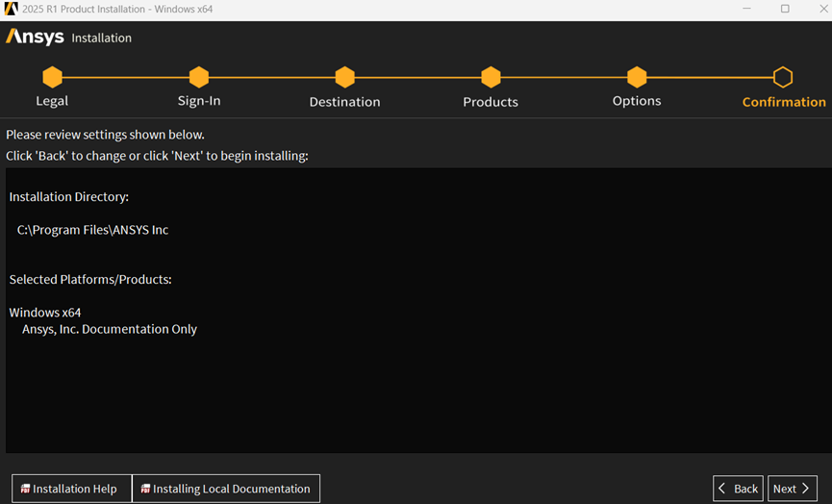
Task: Close the installer window
Action: pyautogui.click(x=823, y=9)
